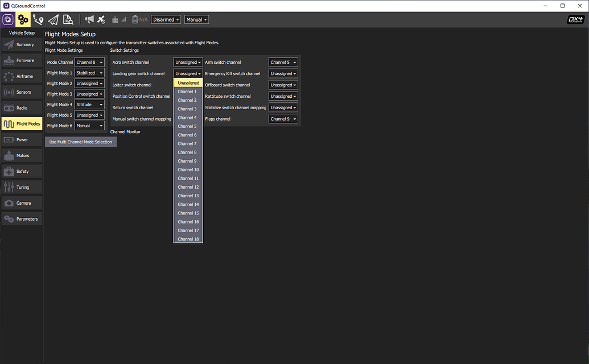Screen dimensions: 589x364
Task: Expand the Disarmed state dropdown
Action: click(x=166, y=19)
